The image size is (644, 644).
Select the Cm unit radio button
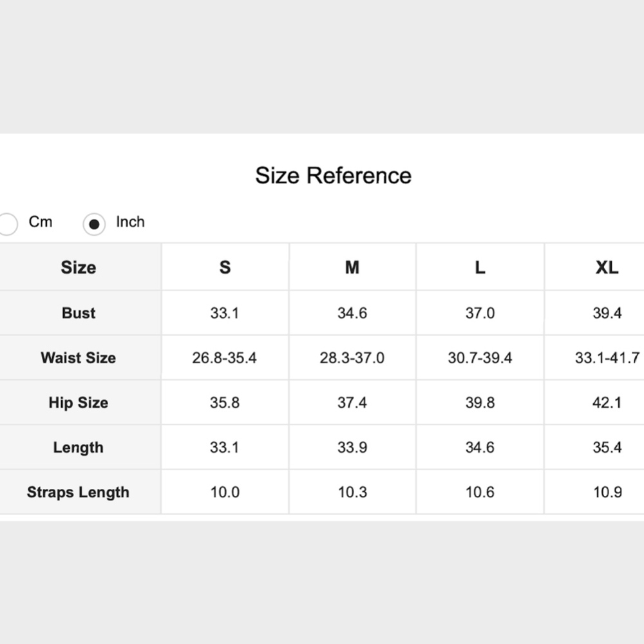pyautogui.click(x=7, y=224)
